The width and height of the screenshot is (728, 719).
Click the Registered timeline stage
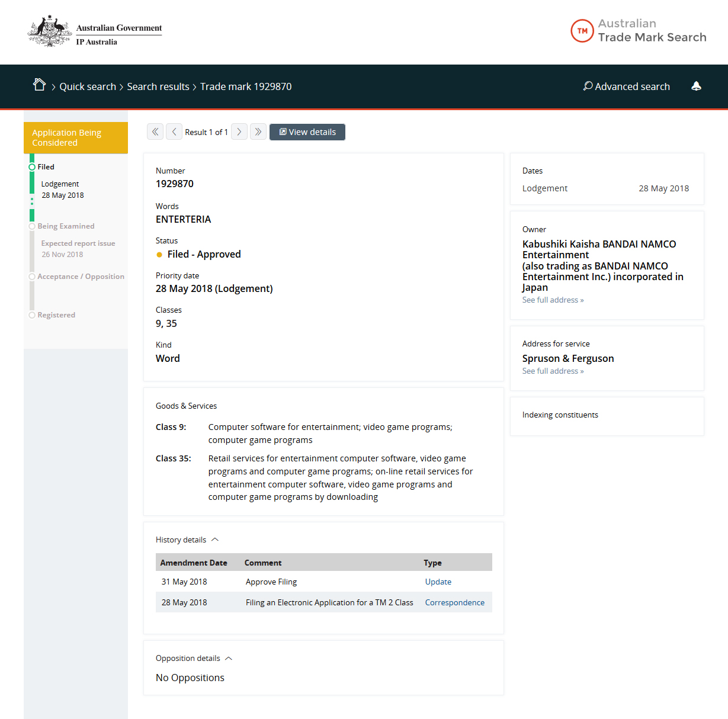[x=56, y=315]
